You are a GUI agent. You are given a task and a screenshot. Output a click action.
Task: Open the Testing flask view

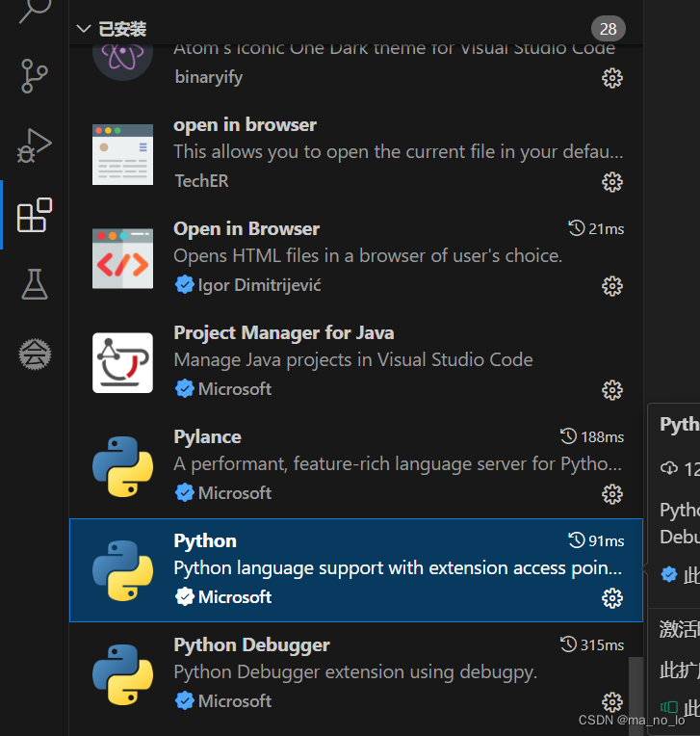point(35,284)
